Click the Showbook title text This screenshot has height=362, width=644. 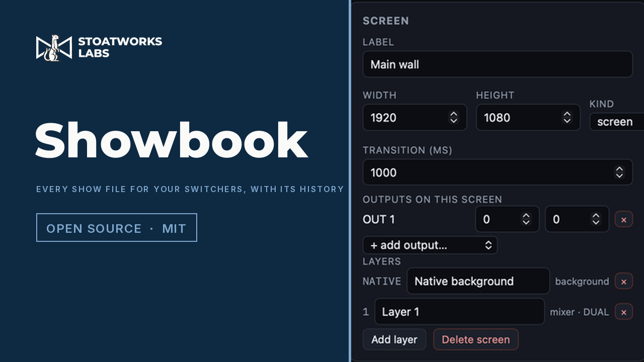click(171, 140)
